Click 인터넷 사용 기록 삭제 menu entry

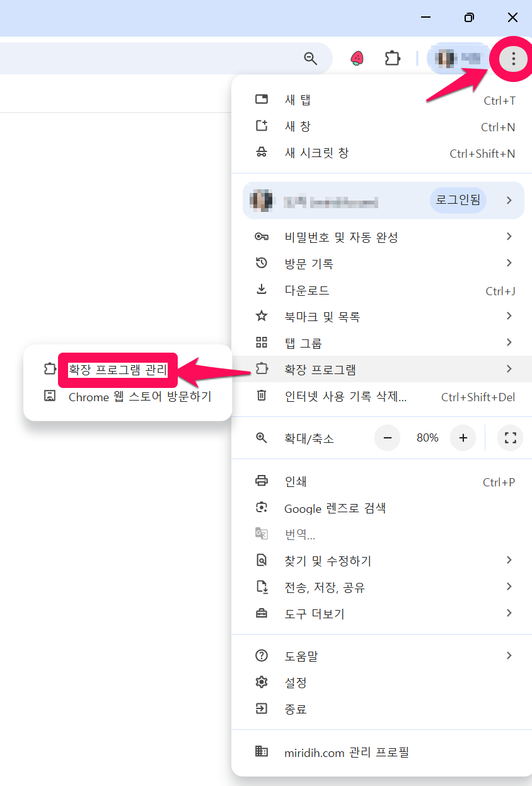[x=384, y=397]
